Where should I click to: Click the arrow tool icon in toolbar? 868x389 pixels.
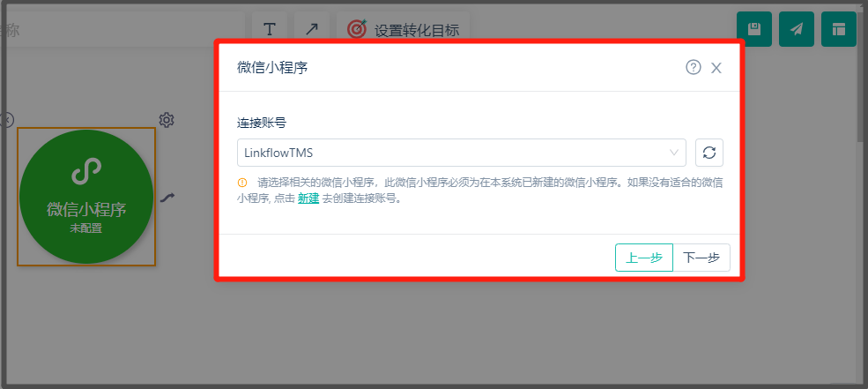coord(312,29)
